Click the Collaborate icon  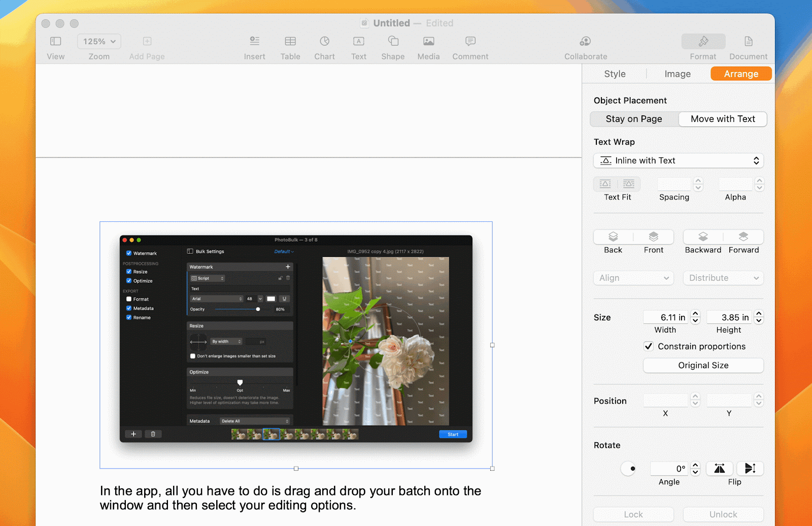pos(586,41)
